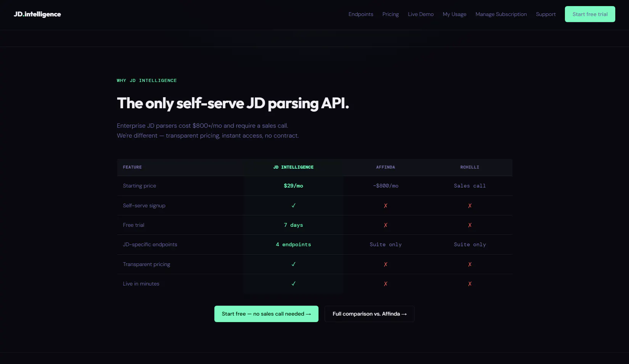Click the ~$800/mo Affinda price cell
Image resolution: width=629 pixels, height=364 pixels.
tap(386, 186)
